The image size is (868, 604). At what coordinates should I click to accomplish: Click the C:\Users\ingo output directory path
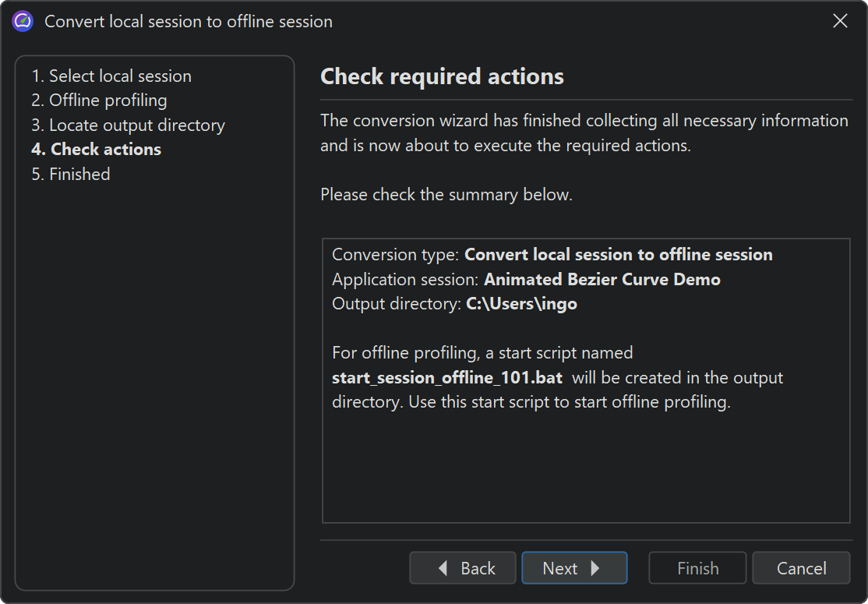pos(521,304)
